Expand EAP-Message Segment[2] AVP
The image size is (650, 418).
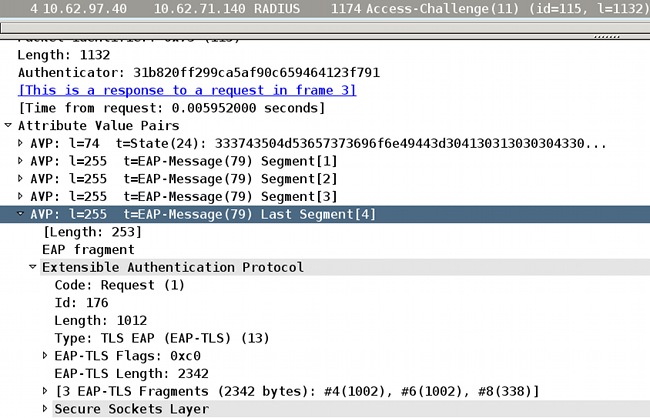tap(21, 179)
